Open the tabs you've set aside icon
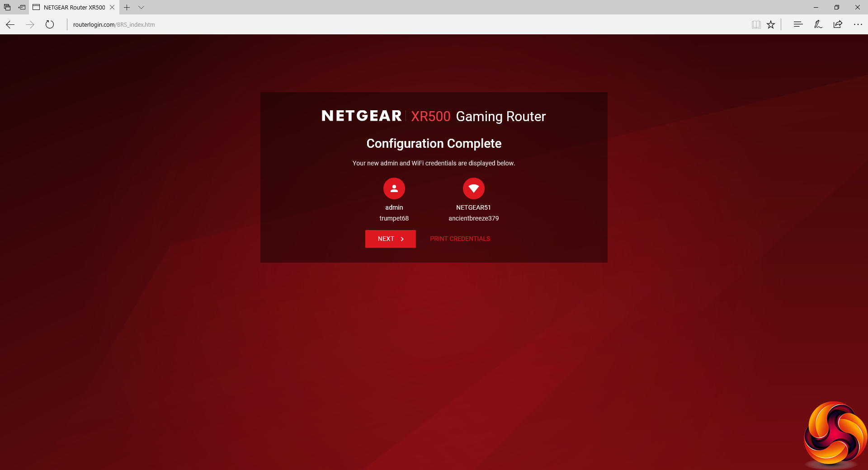This screenshot has width=868, height=470. [x=7, y=7]
